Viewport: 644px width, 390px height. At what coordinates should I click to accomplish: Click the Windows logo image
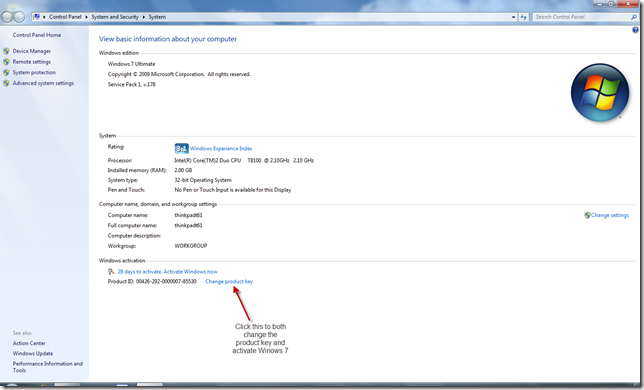point(600,92)
